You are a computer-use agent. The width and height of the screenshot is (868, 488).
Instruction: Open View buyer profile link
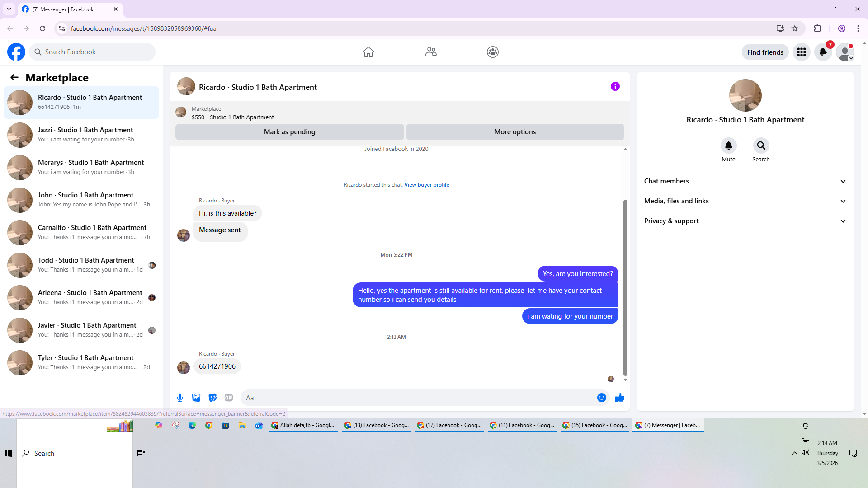[x=427, y=185]
